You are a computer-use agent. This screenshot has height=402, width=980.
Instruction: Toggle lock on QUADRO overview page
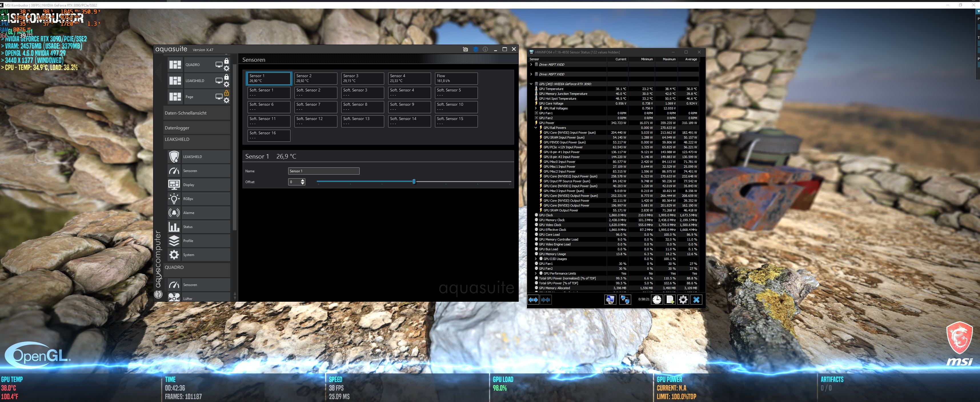coord(226,61)
